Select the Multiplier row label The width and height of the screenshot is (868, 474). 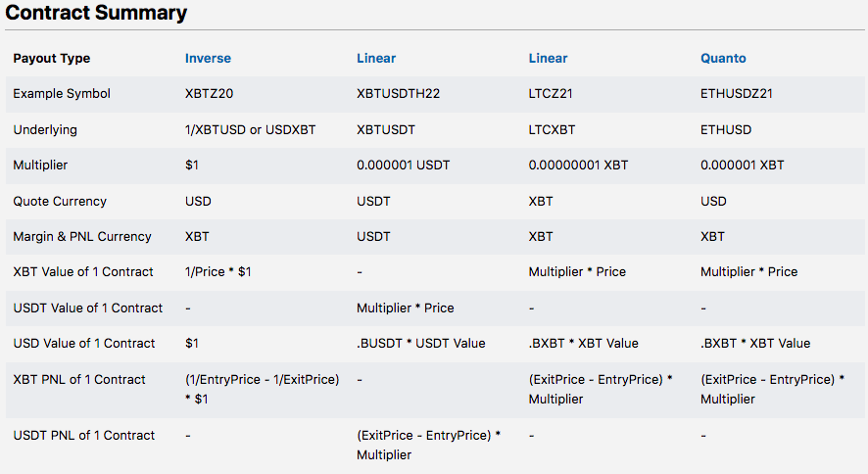[x=40, y=165]
